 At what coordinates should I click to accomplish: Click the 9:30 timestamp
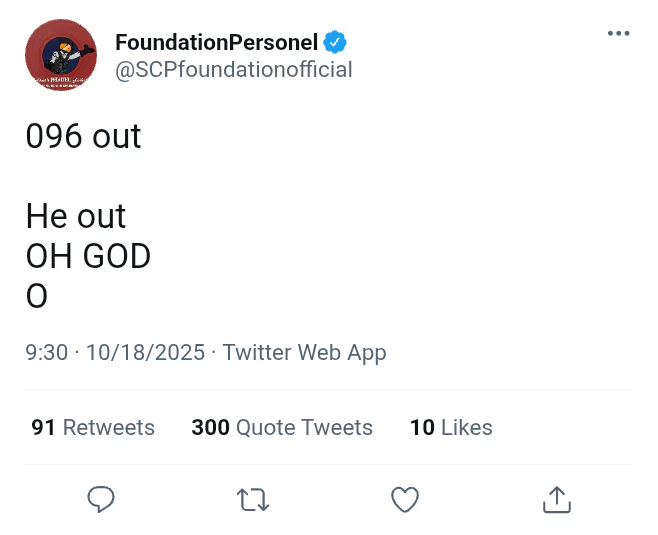click(x=46, y=352)
